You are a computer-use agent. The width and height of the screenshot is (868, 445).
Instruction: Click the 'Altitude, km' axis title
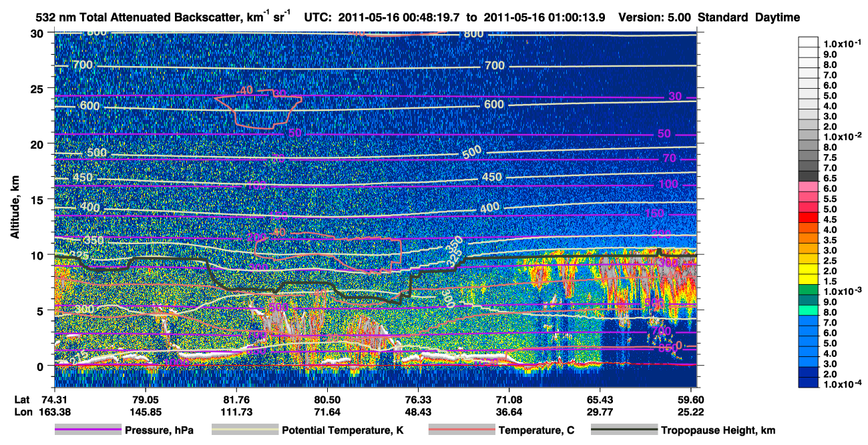pyautogui.click(x=14, y=207)
